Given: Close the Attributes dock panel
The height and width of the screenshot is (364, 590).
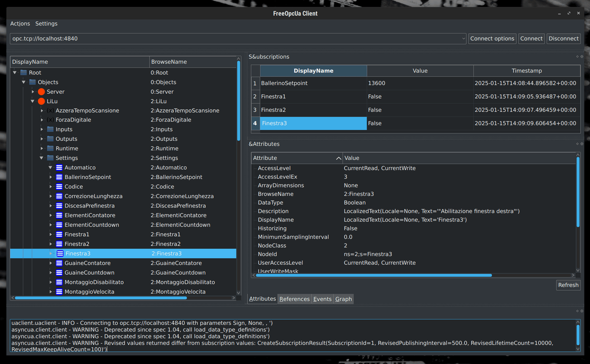Looking at the screenshot, I should click(582, 144).
